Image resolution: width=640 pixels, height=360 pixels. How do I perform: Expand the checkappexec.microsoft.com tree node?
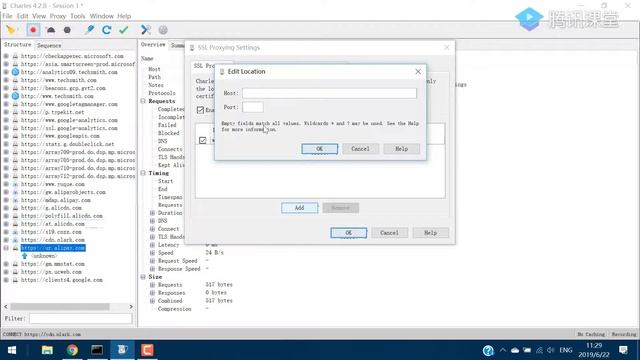pyautogui.click(x=6, y=56)
